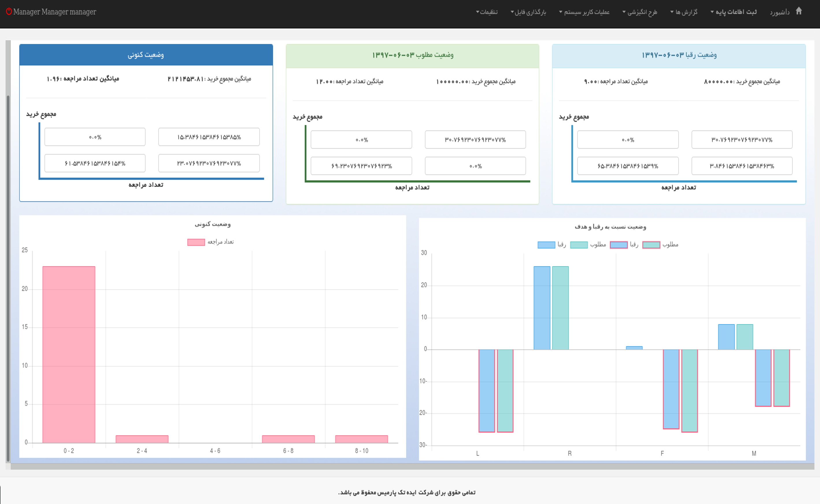The image size is (820, 504).
Task: Click the vertical scrollbar on left edge
Action: pyautogui.click(x=8, y=278)
